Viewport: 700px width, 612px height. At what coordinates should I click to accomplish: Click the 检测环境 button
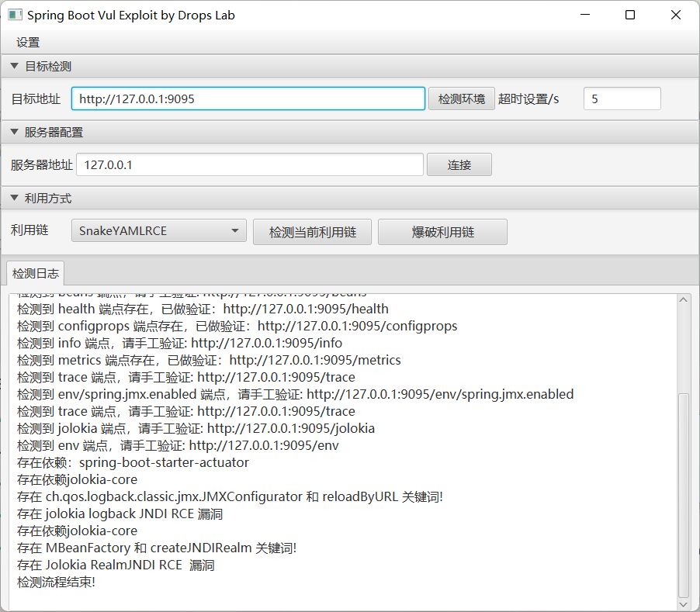click(461, 98)
